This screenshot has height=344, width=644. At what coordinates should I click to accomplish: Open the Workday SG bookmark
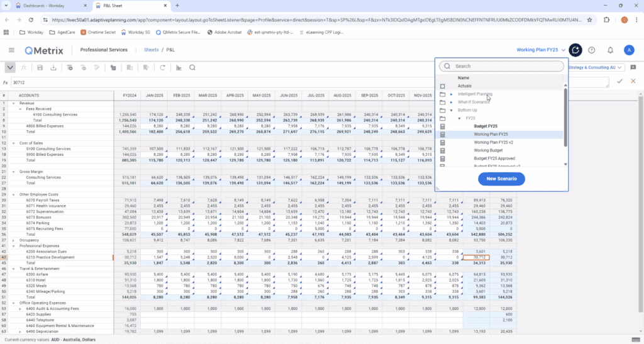pos(136,32)
